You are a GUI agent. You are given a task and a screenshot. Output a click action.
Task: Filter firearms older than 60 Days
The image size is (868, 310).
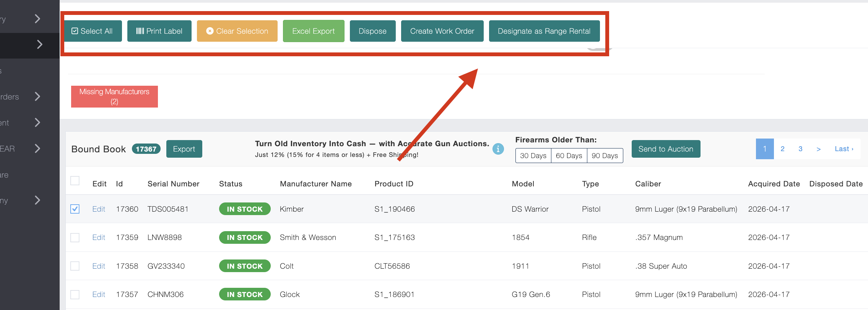pos(569,155)
